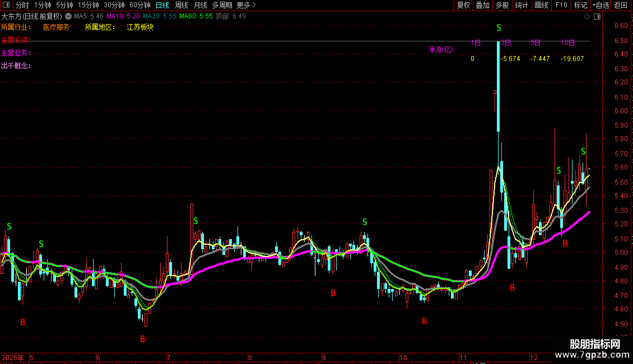The image size is (633, 364).
Task: Click the 叠加 overlay button
Action: [482, 5]
